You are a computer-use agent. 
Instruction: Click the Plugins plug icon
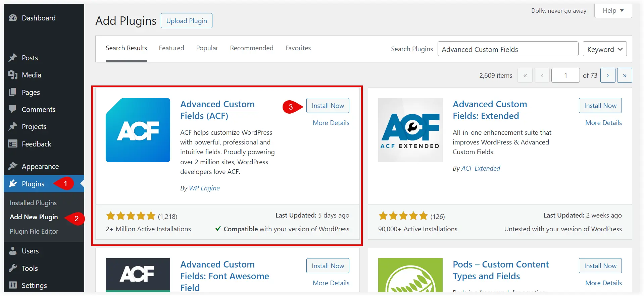pos(13,184)
